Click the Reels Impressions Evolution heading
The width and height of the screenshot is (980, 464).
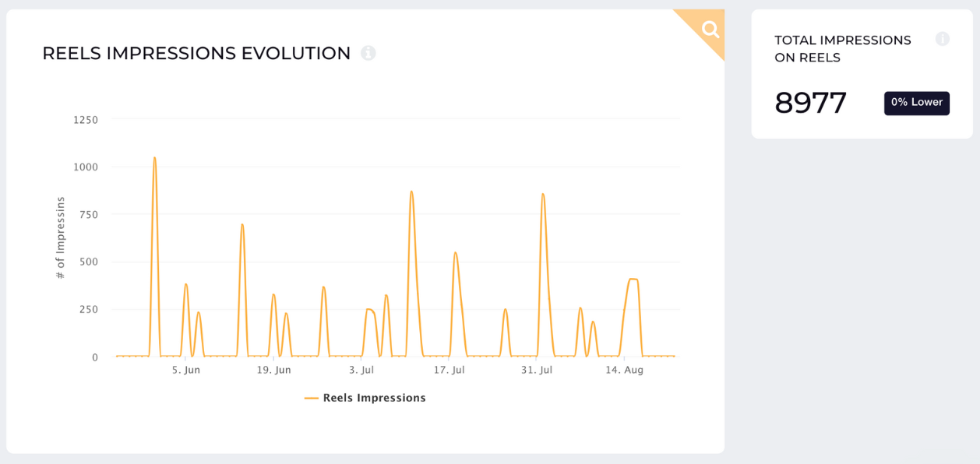tap(196, 53)
